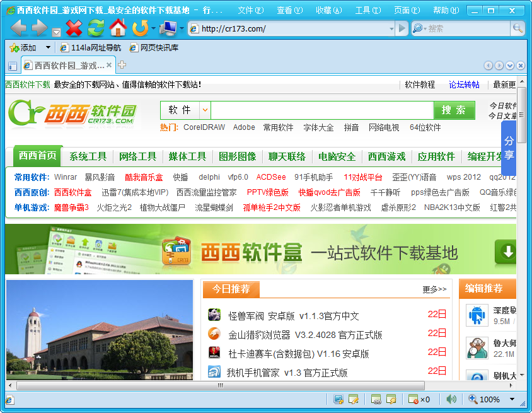
Task: Click the navigation go arrow beside address bar
Action: [x=402, y=28]
